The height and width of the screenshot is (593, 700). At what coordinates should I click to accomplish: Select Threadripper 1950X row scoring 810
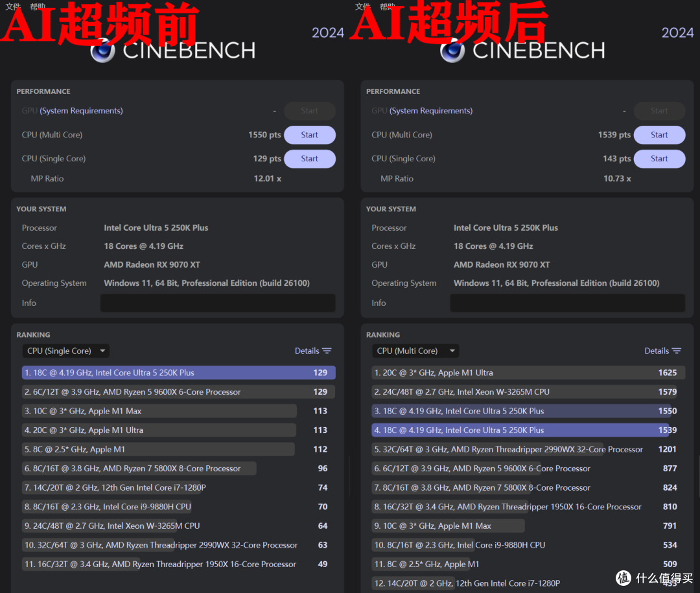(529, 507)
